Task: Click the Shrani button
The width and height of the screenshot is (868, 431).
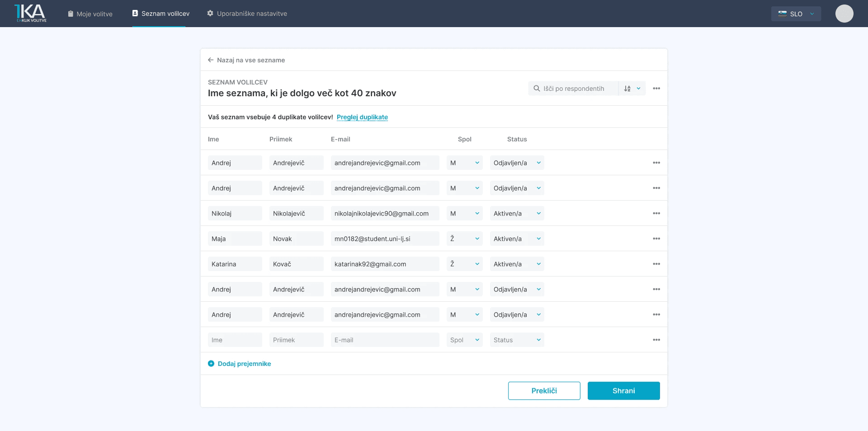Action: 624,391
